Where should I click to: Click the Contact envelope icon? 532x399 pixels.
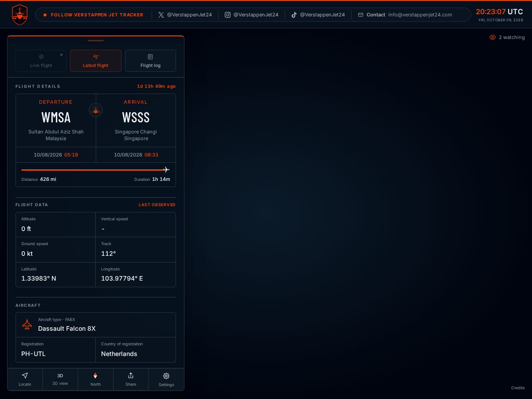360,15
